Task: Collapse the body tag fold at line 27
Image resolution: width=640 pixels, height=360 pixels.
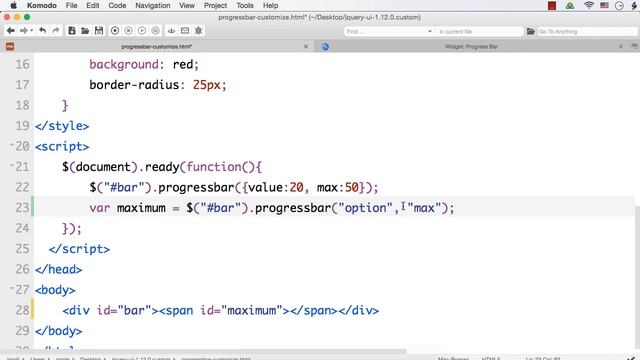Action: point(11,288)
